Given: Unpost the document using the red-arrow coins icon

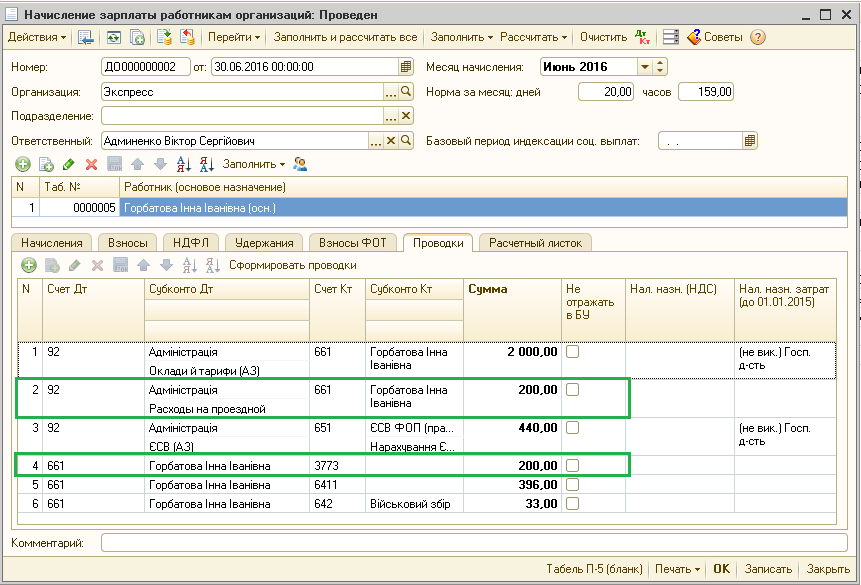Looking at the screenshot, I should click(187, 37).
